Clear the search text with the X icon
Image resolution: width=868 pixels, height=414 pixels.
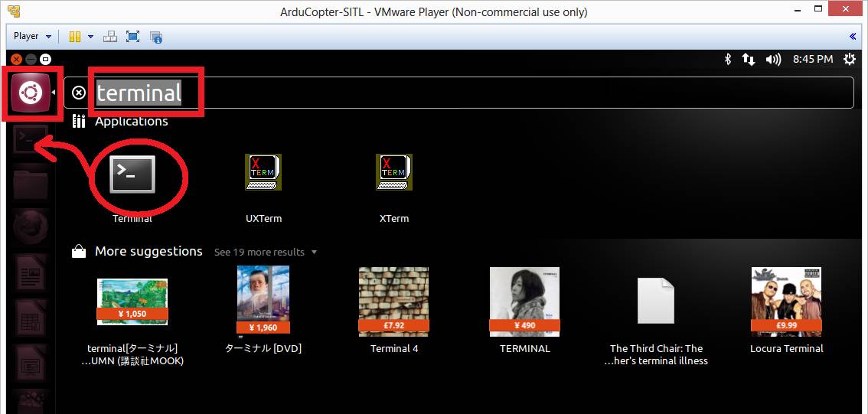click(x=79, y=93)
